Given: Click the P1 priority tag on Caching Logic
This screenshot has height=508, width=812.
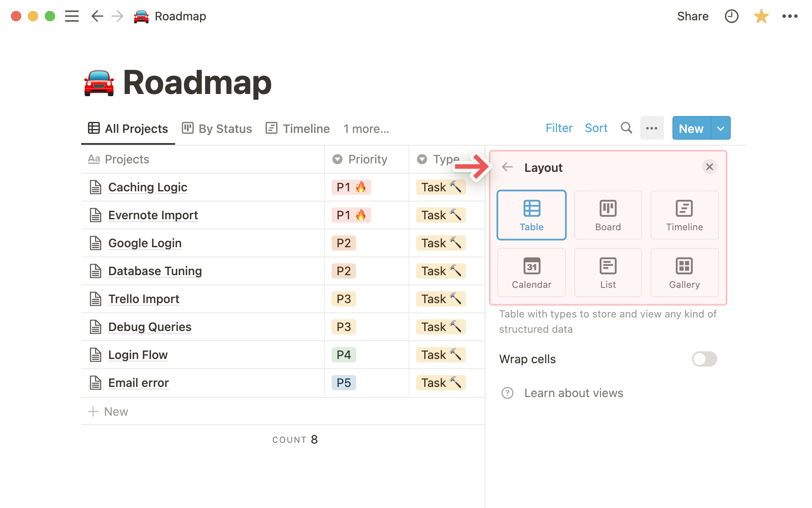Looking at the screenshot, I should (351, 187).
